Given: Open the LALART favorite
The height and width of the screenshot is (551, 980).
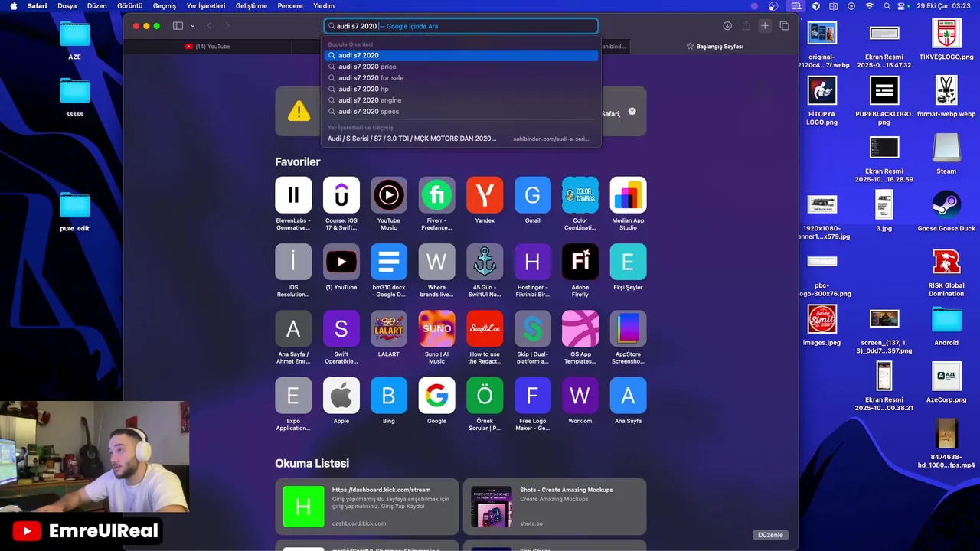Looking at the screenshot, I should pyautogui.click(x=389, y=328).
